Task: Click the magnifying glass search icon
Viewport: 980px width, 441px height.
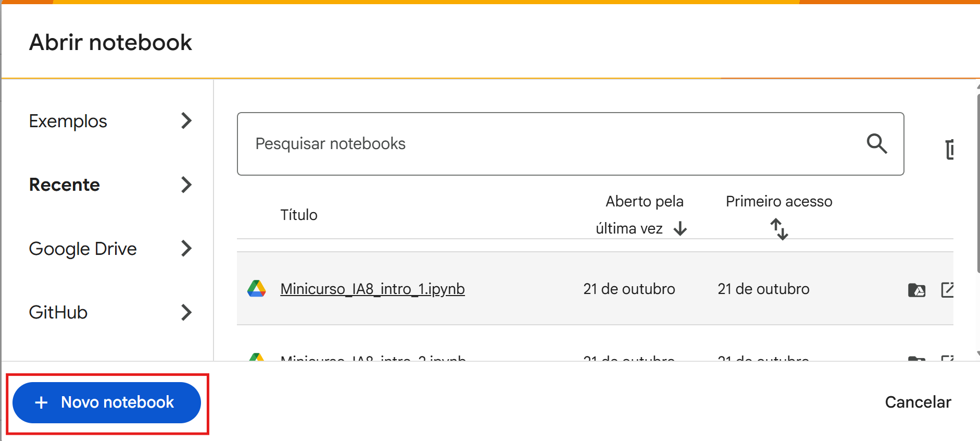Action: pyautogui.click(x=877, y=143)
